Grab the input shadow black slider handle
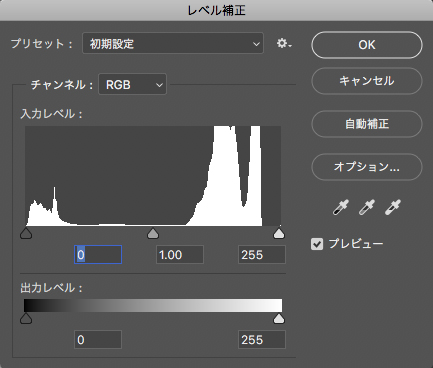The width and height of the screenshot is (433, 368). [x=26, y=234]
